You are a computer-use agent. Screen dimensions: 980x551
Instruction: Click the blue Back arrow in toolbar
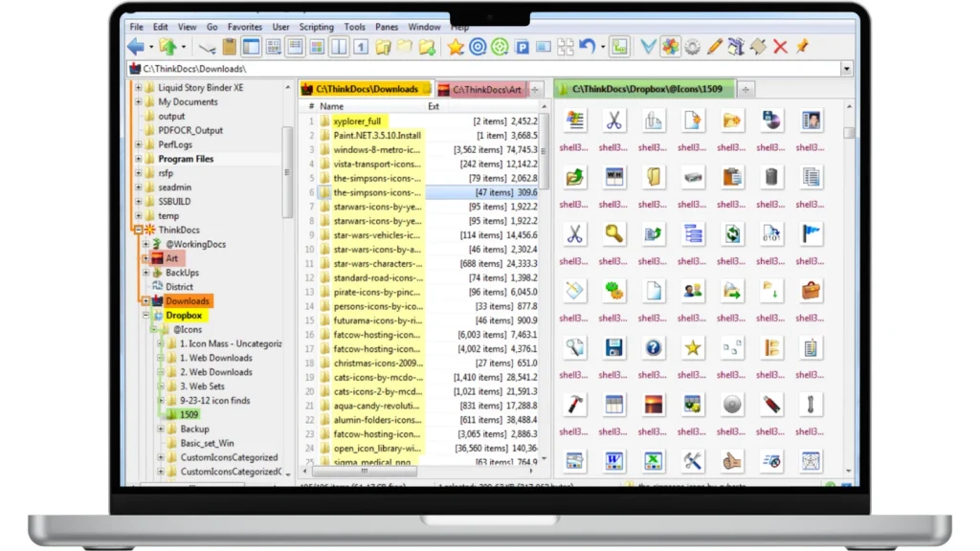(135, 47)
